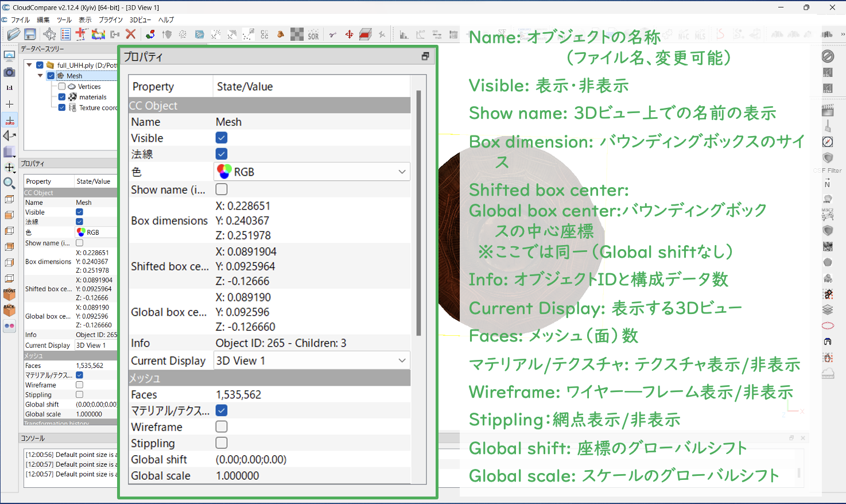Click the red X Delete icon
Image resolution: width=846 pixels, height=504 pixels.
pos(131,34)
